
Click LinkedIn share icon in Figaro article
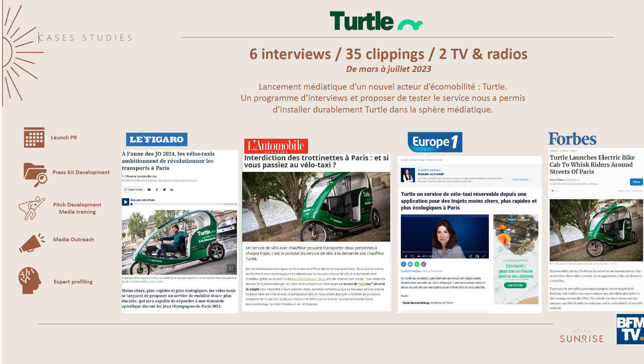tap(172, 189)
